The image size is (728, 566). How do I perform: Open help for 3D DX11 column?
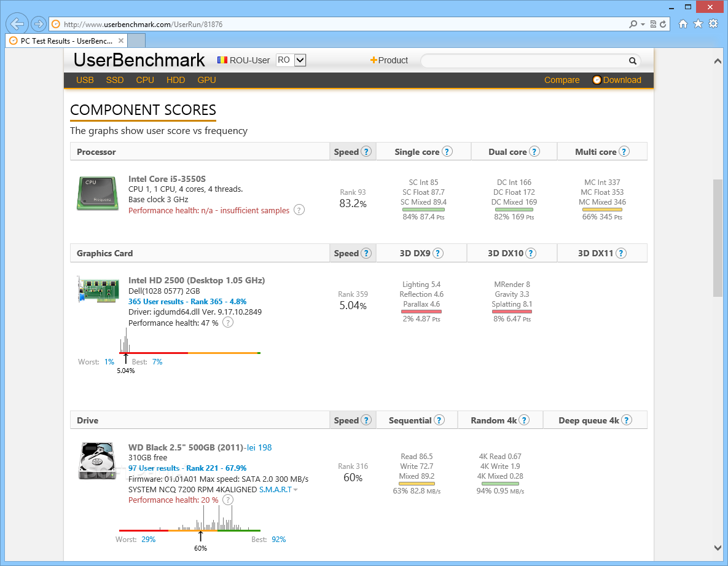620,253
